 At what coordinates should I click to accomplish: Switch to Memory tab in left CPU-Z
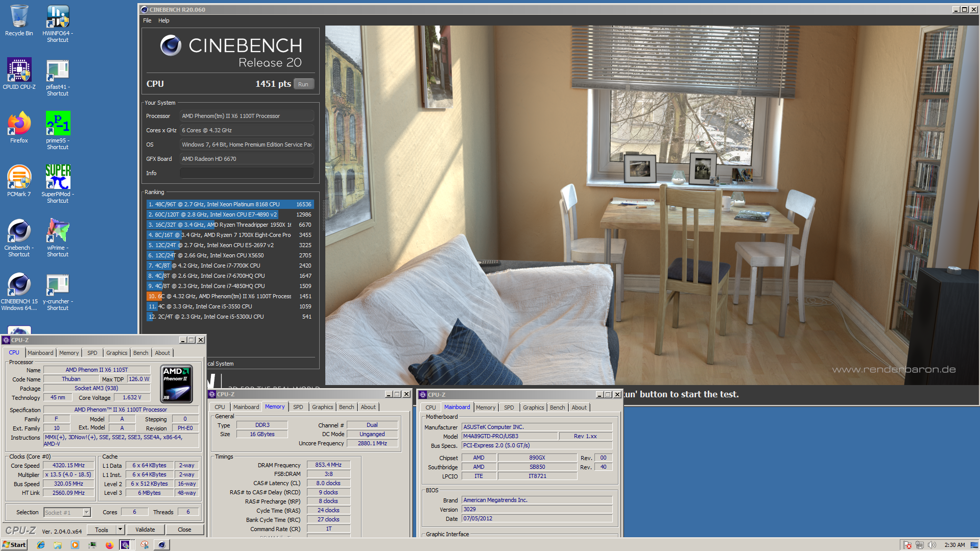click(69, 353)
